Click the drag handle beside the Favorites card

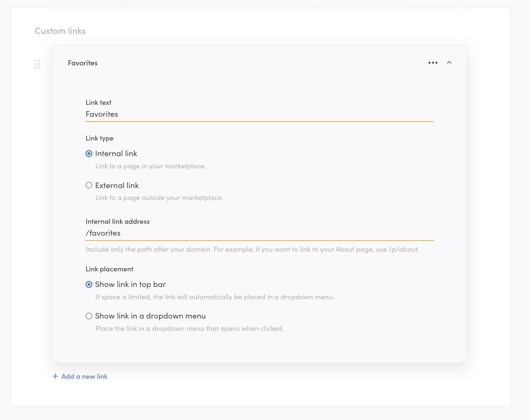[37, 64]
